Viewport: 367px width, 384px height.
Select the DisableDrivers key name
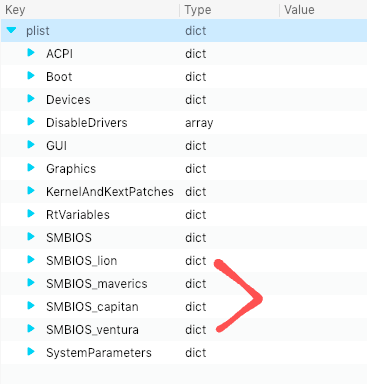[87, 123]
